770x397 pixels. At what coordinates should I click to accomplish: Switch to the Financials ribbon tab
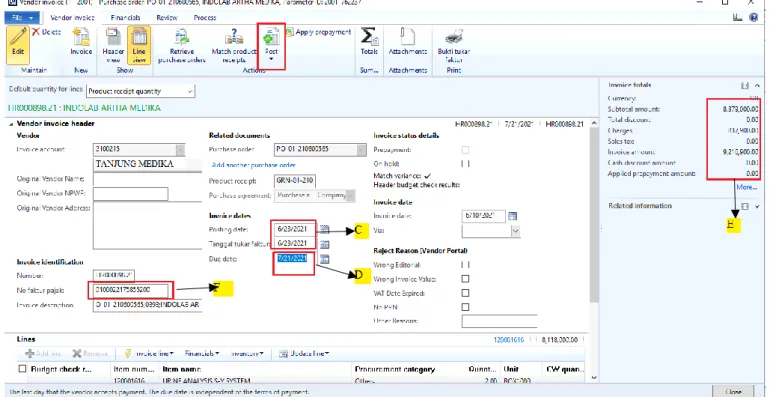(x=125, y=18)
